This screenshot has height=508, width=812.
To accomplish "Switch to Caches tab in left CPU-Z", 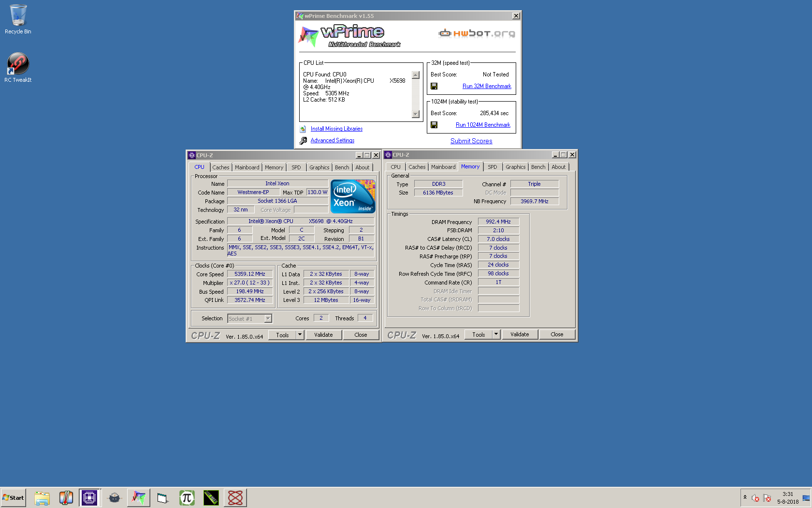I will [221, 167].
